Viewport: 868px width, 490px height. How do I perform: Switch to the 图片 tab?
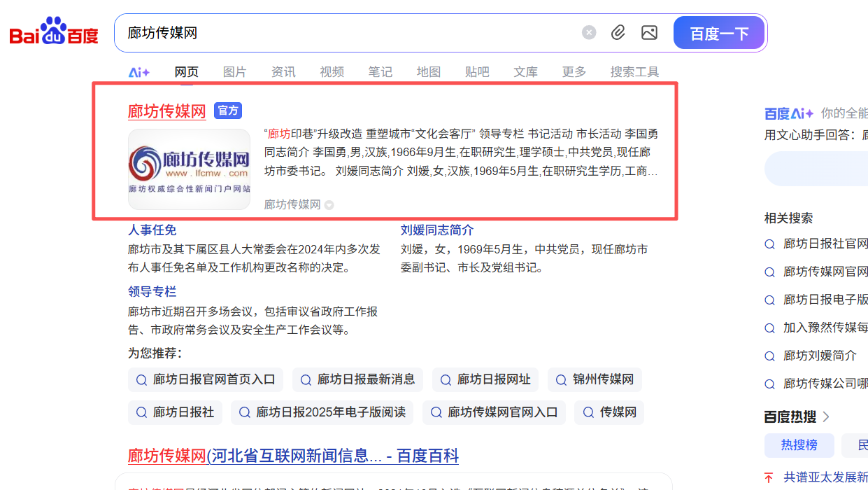coord(234,71)
